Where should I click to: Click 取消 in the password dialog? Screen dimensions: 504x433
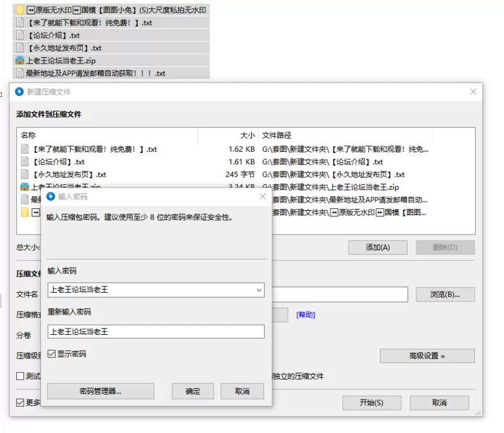[242, 391]
